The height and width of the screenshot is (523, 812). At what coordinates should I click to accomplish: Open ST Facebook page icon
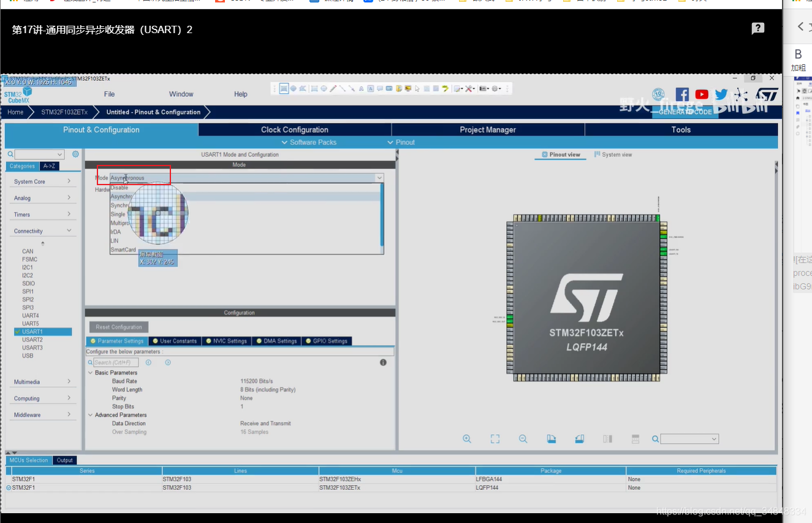[x=682, y=94]
